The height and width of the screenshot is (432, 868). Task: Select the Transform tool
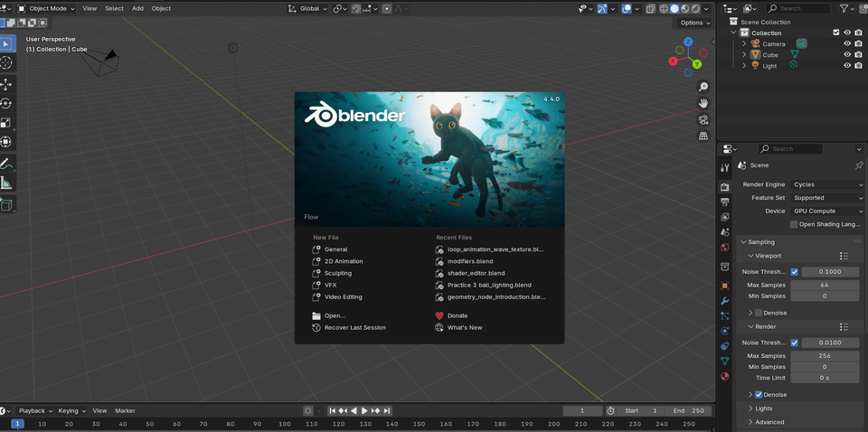[x=6, y=142]
